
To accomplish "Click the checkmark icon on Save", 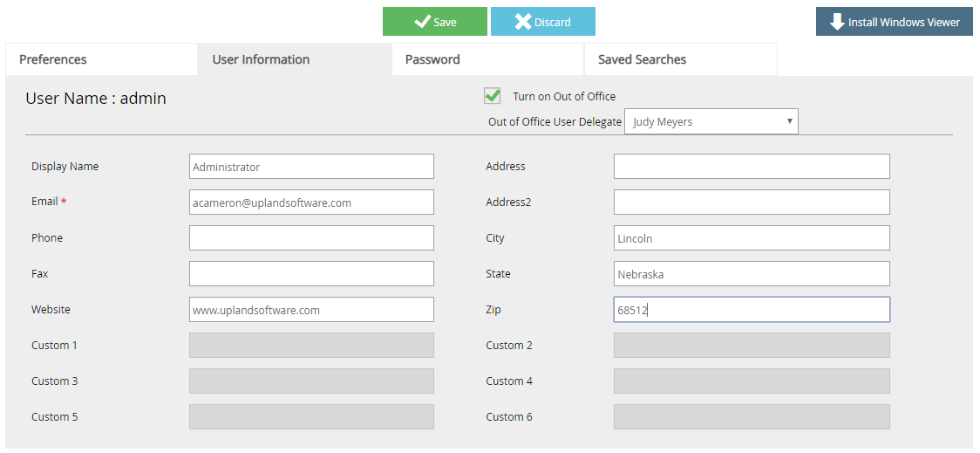I will click(x=423, y=22).
